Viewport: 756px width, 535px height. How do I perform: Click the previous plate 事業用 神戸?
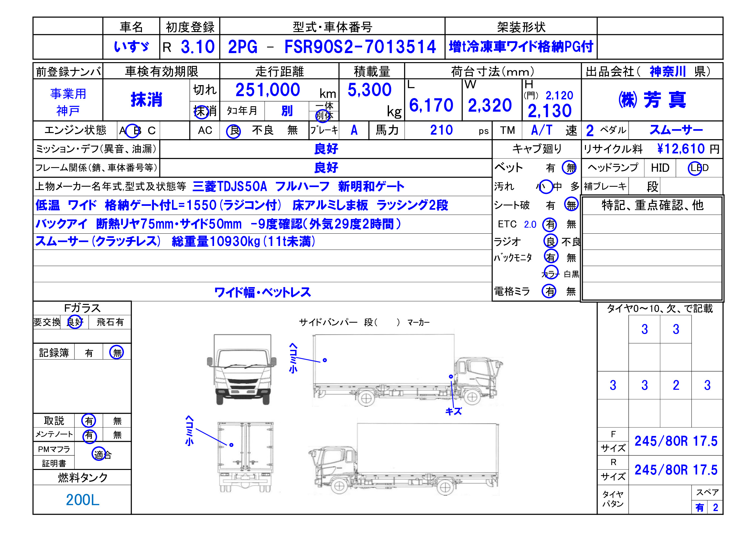click(68, 102)
